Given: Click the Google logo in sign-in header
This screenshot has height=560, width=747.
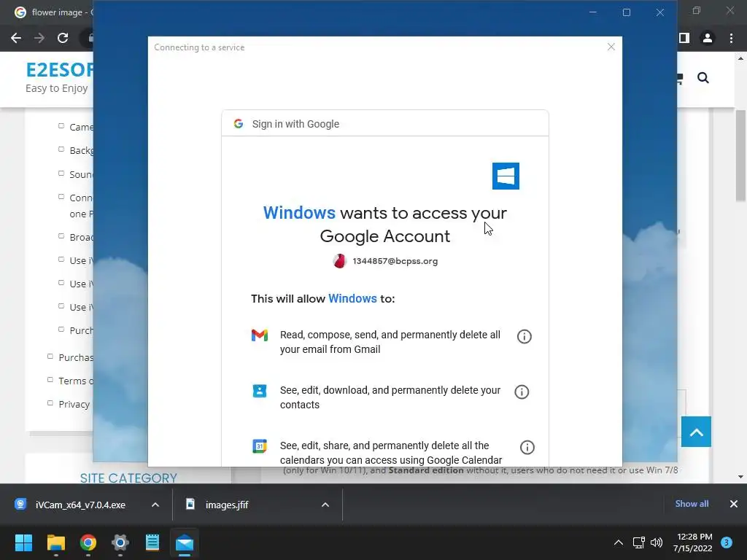Looking at the screenshot, I should click(239, 124).
